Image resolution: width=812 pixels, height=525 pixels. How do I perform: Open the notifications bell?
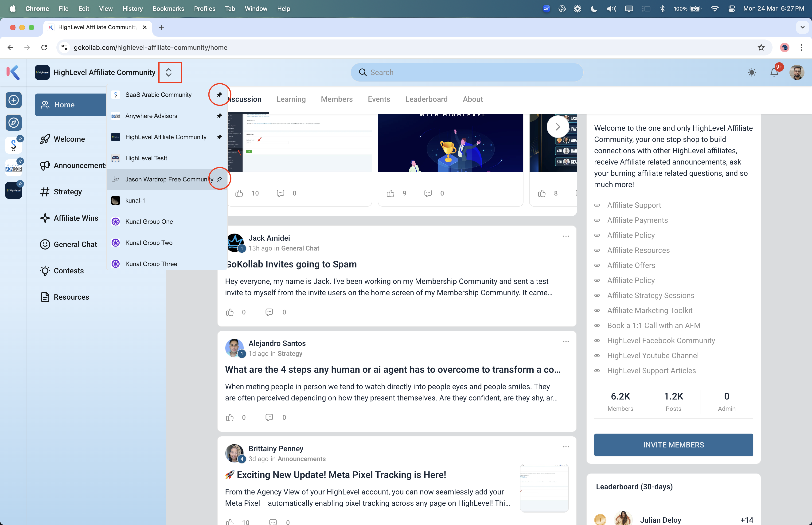[774, 72]
